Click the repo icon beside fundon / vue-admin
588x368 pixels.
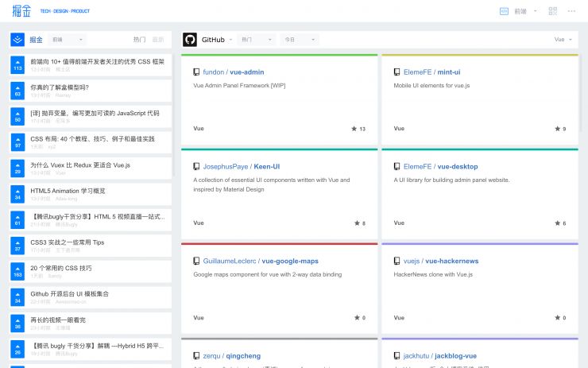point(196,72)
